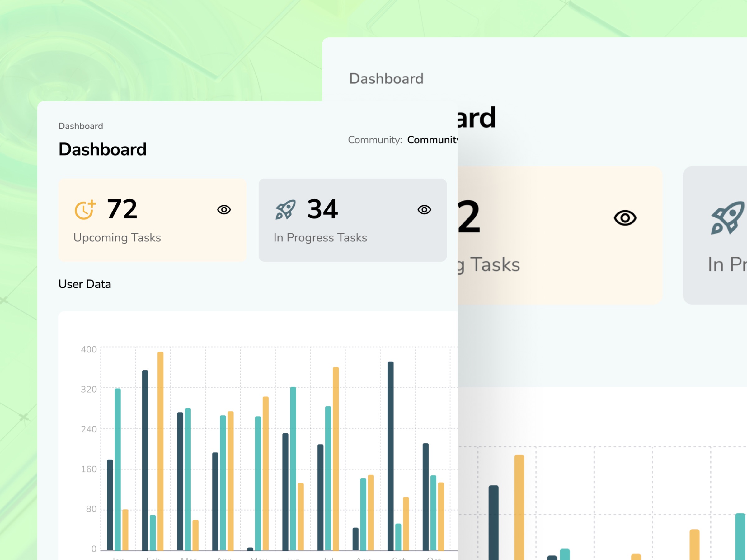The image size is (747, 560).
Task: Click the 34 count on the In Progress card
Action: coord(322,209)
